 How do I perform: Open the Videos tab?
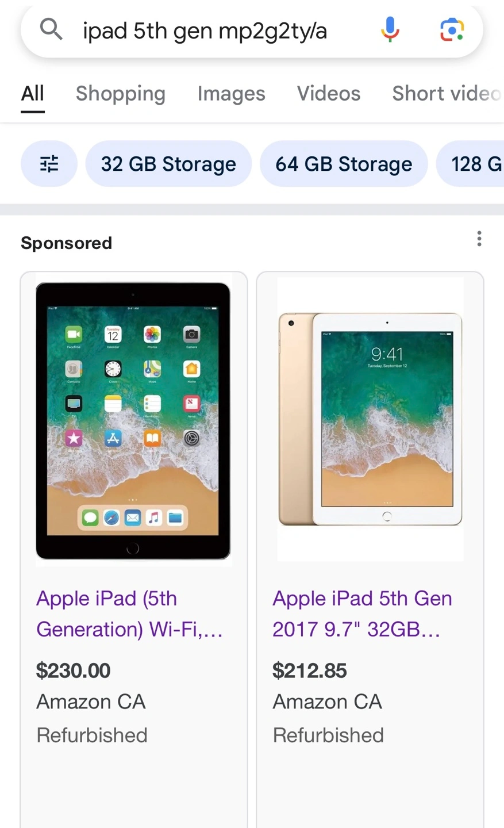point(329,93)
